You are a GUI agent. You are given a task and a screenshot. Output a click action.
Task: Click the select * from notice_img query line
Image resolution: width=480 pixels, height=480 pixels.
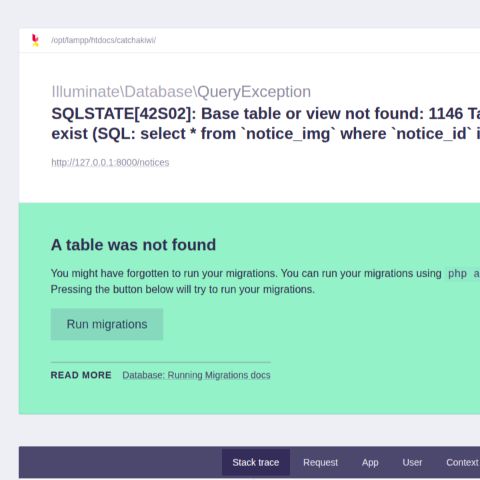[x=266, y=134]
